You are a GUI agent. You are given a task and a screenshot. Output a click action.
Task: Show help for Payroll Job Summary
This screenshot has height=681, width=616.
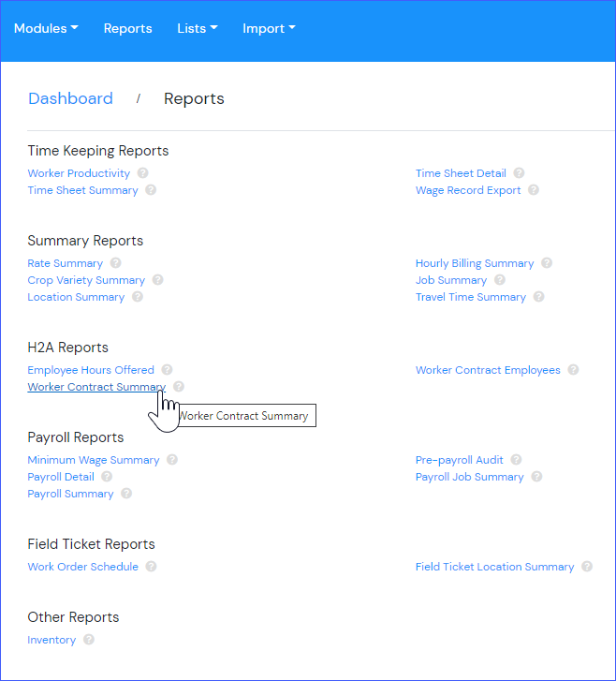pyautogui.click(x=537, y=477)
